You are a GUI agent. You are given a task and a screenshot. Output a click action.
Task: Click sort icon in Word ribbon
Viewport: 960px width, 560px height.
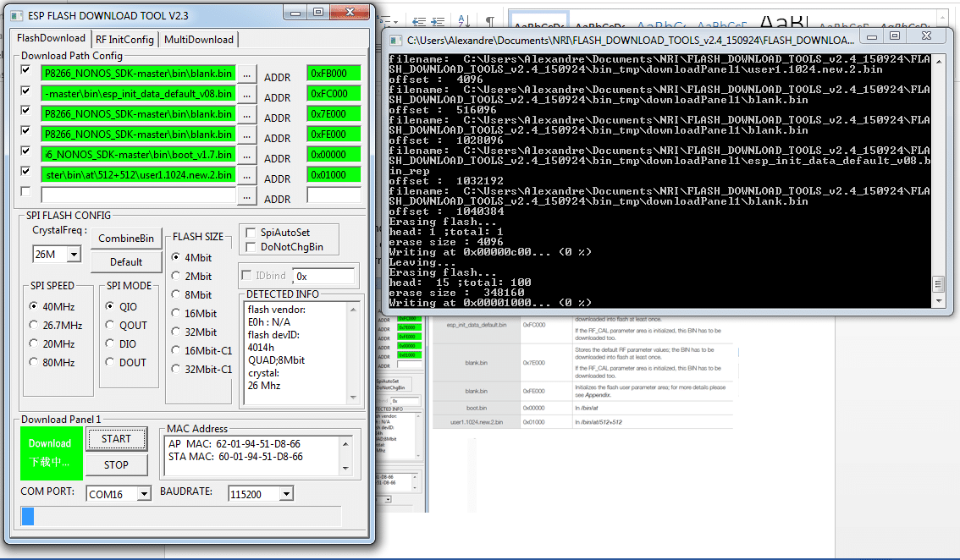pyautogui.click(x=464, y=22)
